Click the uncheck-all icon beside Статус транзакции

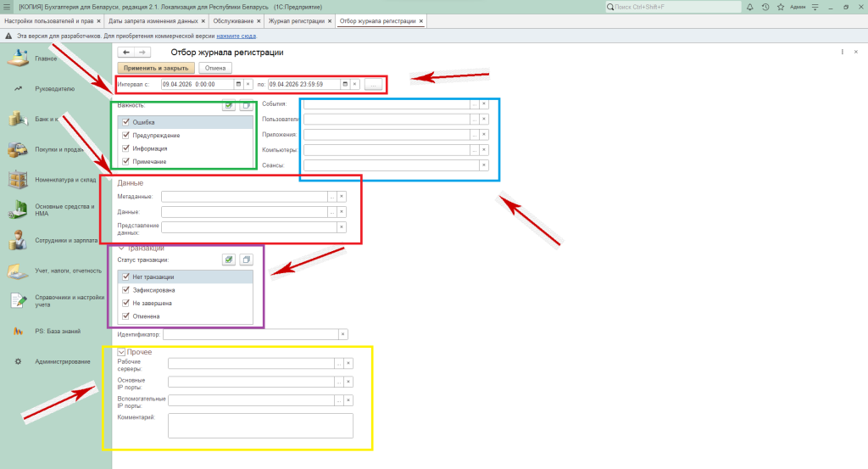point(246,260)
